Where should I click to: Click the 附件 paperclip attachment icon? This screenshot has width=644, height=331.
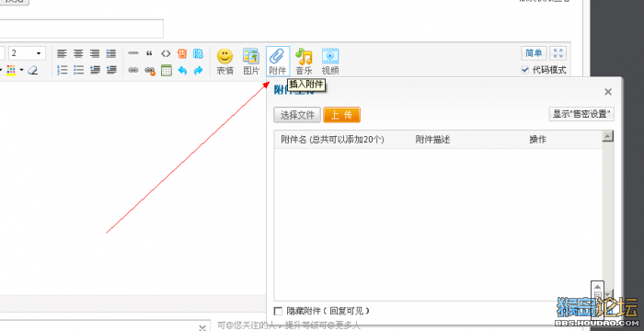point(278,62)
